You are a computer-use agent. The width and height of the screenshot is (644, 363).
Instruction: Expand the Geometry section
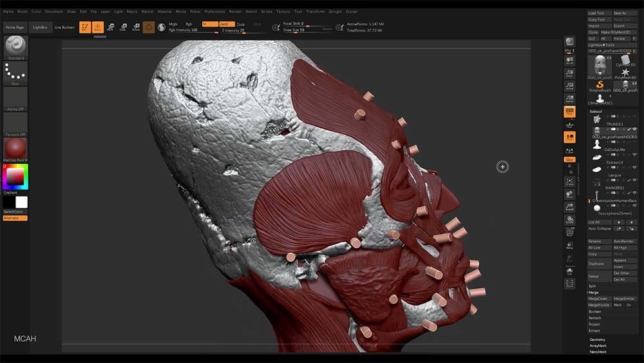click(598, 340)
